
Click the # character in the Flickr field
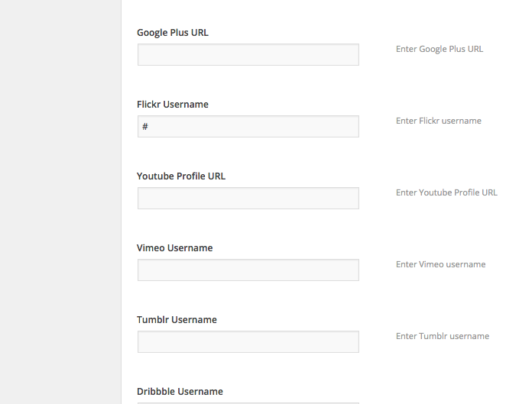click(145, 127)
